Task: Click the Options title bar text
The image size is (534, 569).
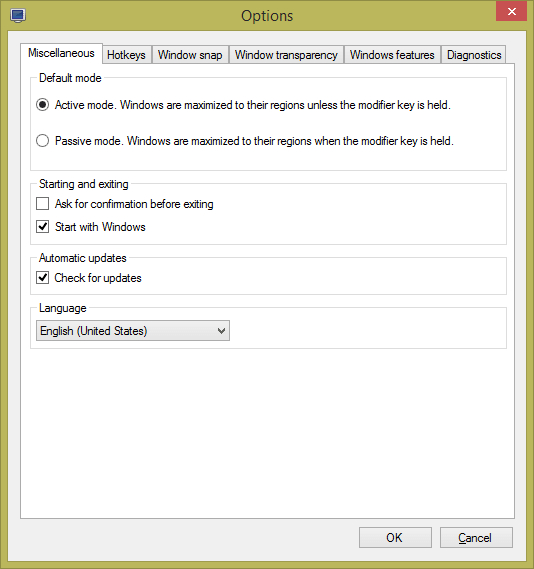Action: coord(267,16)
